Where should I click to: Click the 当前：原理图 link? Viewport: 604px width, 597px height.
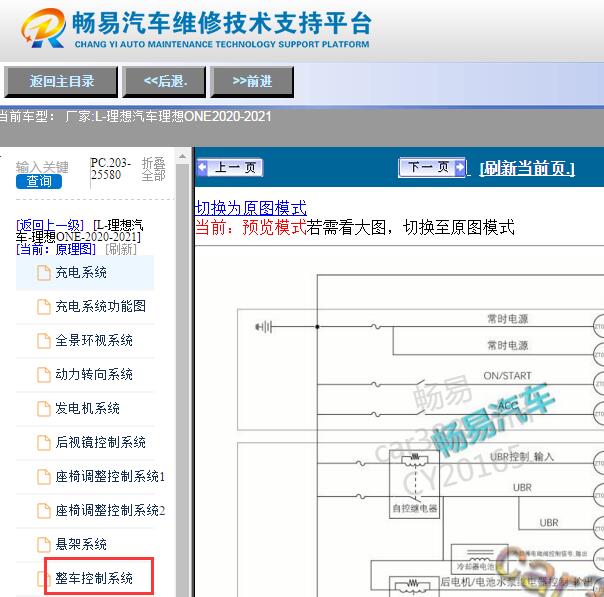tap(56, 249)
